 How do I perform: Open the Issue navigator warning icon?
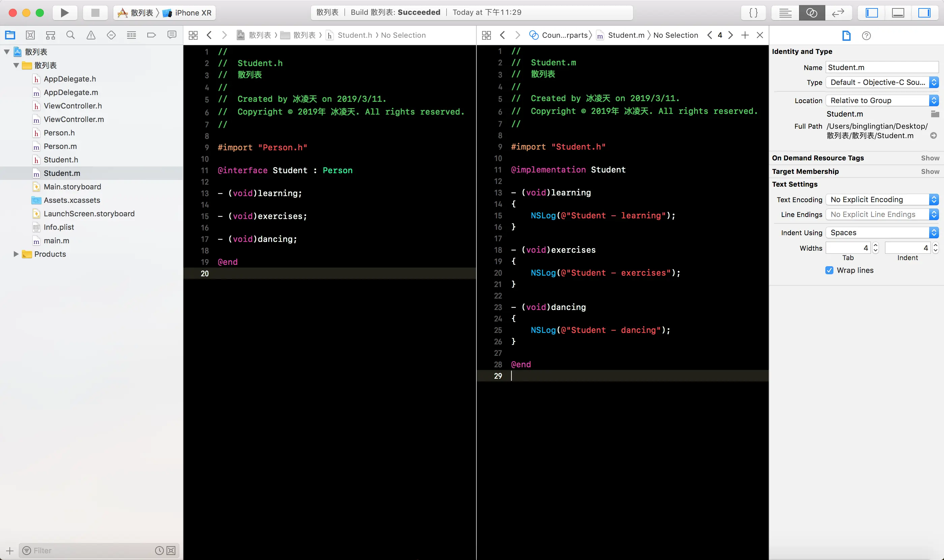[x=91, y=35]
